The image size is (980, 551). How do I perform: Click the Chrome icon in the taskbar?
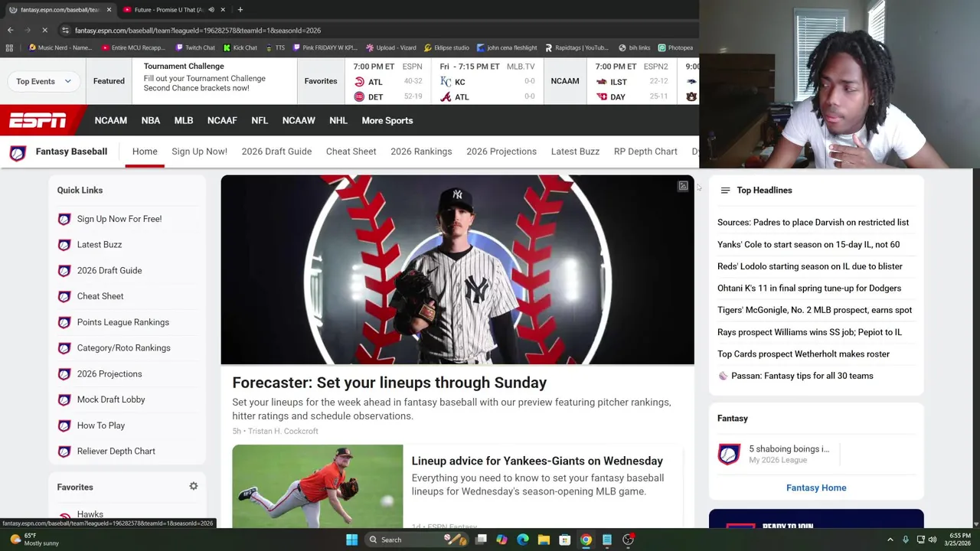(x=586, y=540)
